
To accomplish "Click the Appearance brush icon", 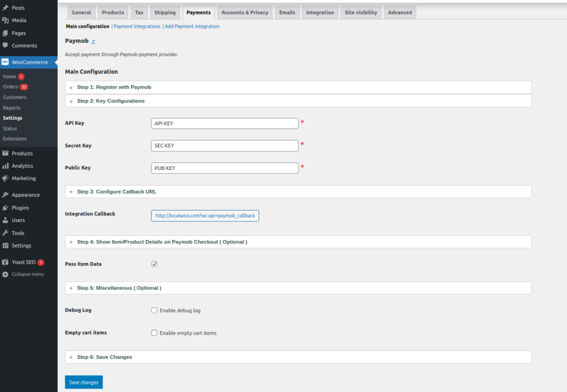I will [5, 195].
